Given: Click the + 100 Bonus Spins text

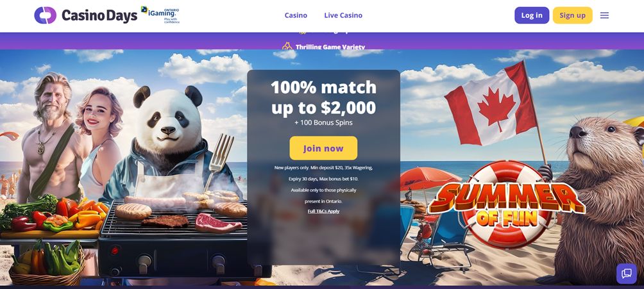Looking at the screenshot, I should [323, 122].
